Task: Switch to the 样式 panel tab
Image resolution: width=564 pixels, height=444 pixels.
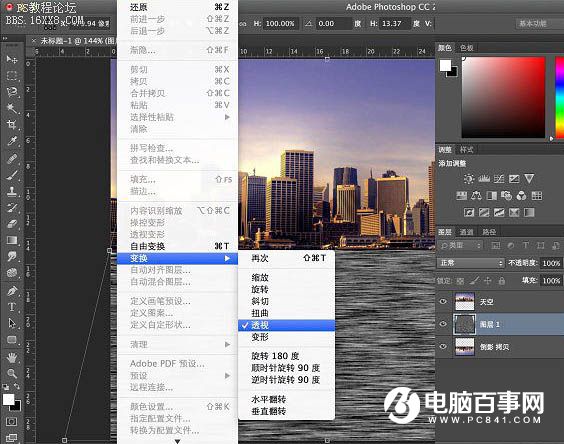Action: coord(467,149)
